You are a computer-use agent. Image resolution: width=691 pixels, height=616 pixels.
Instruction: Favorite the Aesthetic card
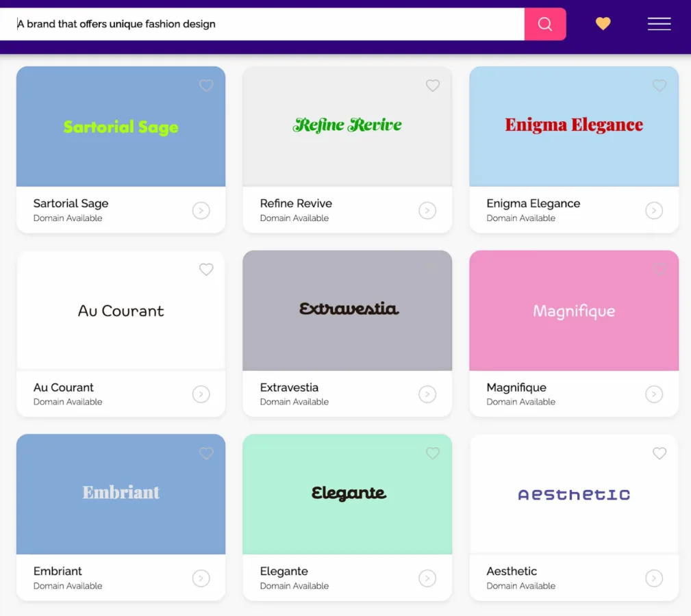[x=659, y=452]
